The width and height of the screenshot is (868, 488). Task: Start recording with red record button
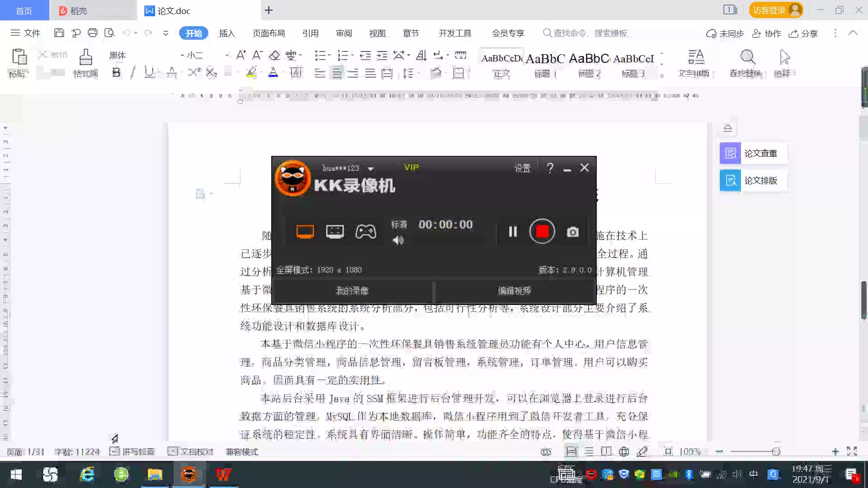(542, 231)
